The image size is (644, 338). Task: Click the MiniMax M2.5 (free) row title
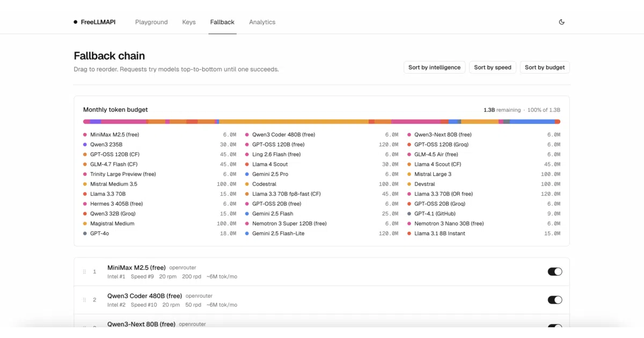(x=136, y=267)
